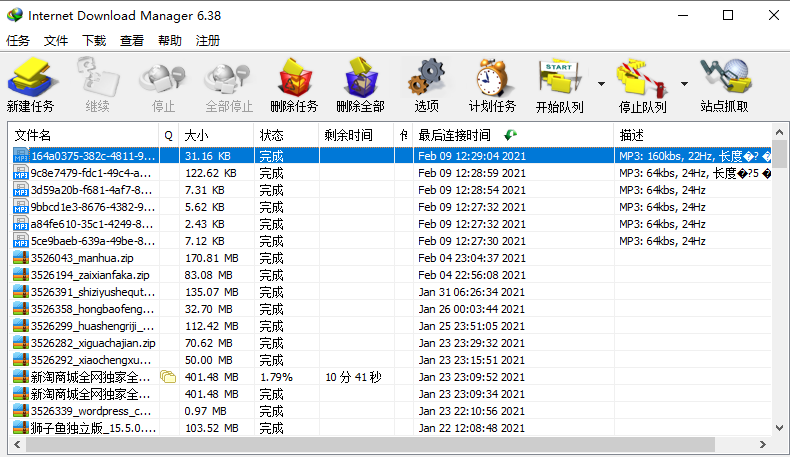Click the 0.97 MB size cell
The image size is (790, 457).
206,411
